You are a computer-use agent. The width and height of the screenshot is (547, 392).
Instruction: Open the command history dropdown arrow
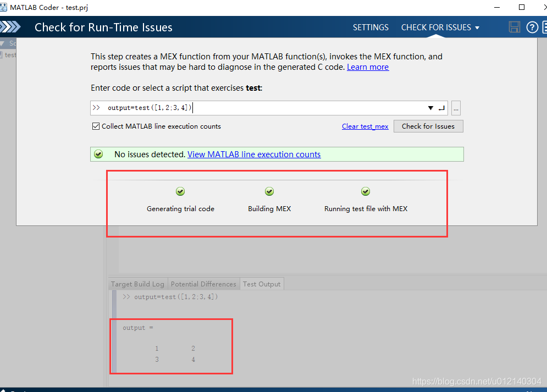click(431, 108)
